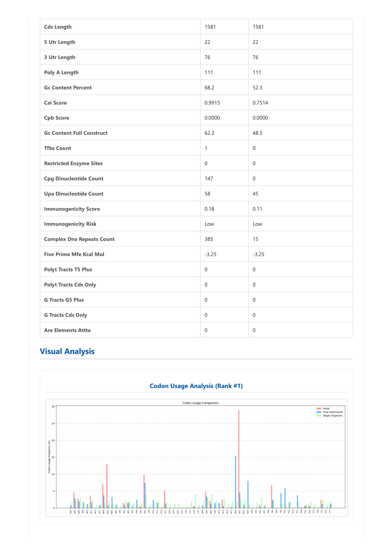
Task: Click the Are Elements Attta row label
Action: (67, 330)
